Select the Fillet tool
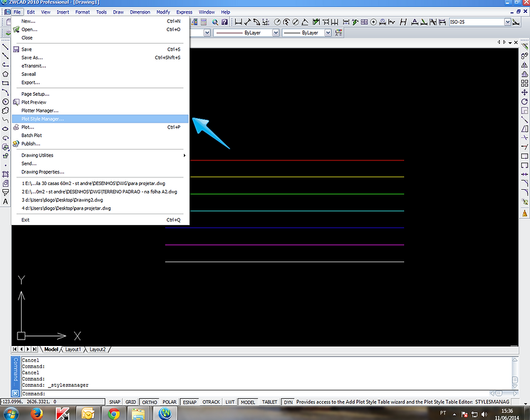530x420 pixels. [x=524, y=193]
